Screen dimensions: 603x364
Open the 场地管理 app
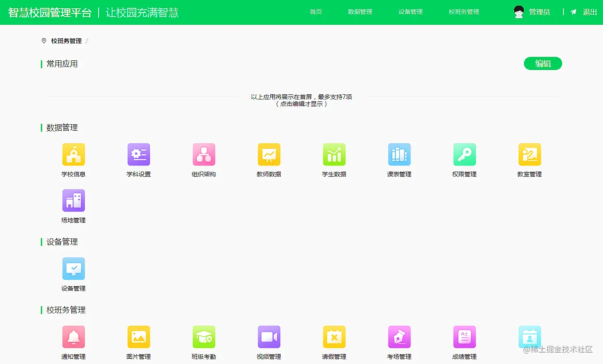pos(73,200)
